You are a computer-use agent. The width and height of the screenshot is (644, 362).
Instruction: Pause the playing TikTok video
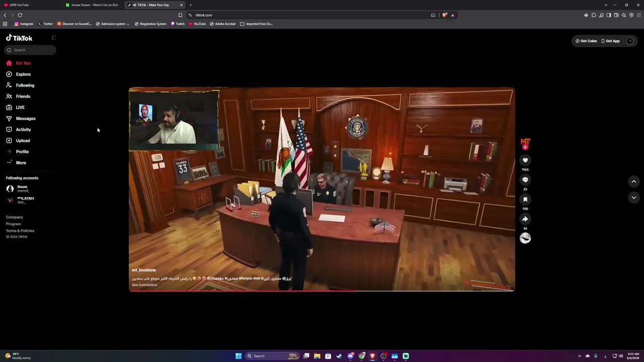click(x=322, y=190)
